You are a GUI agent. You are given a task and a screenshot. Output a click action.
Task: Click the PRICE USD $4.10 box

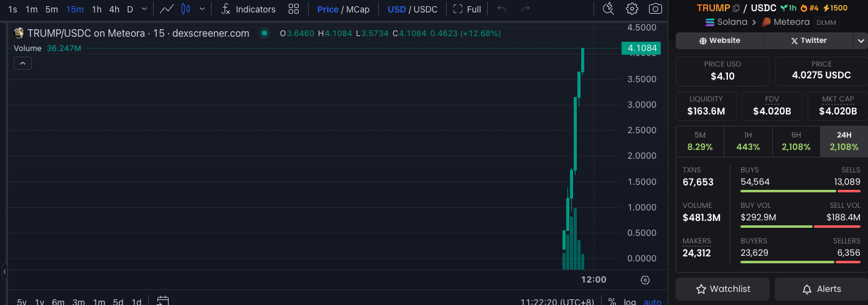coord(722,71)
